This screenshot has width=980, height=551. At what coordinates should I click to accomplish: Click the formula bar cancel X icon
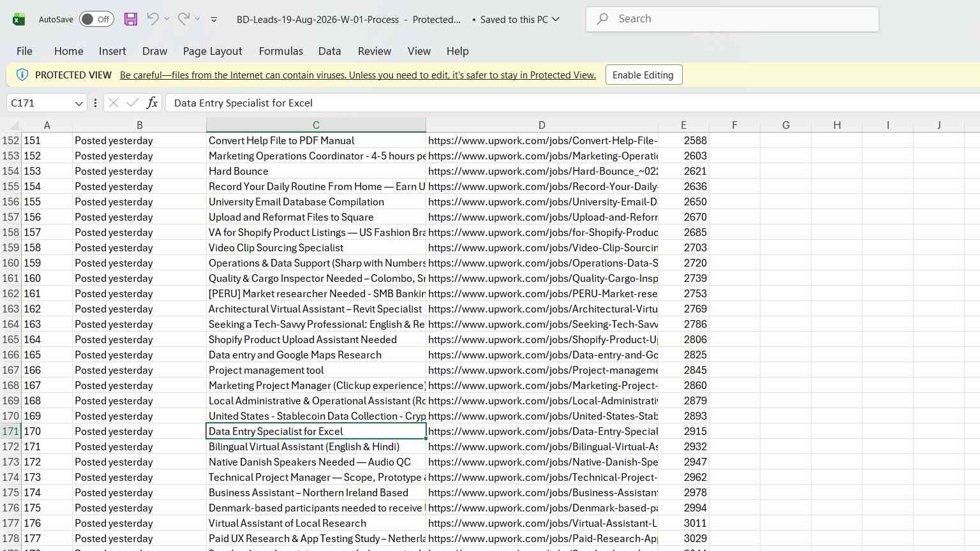114,103
